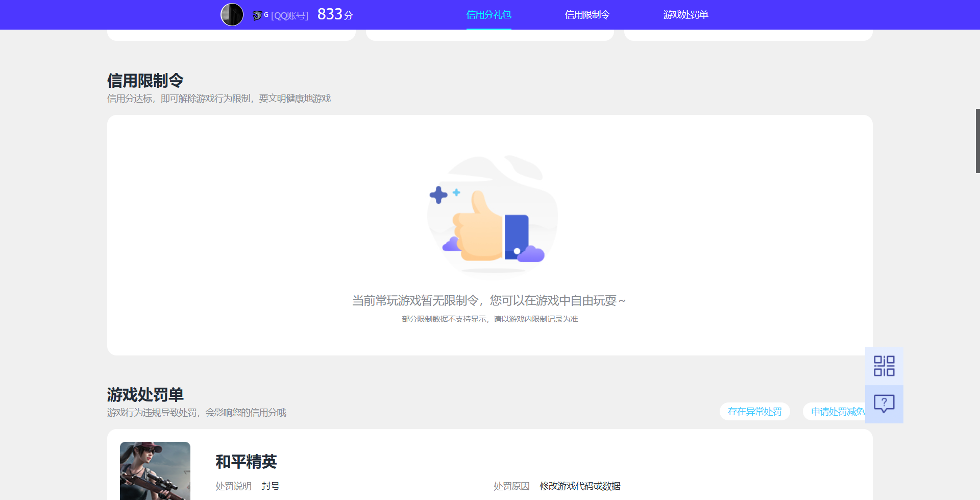Click the 和平精英 game title text
Screen dimensions: 980x500
(x=246, y=462)
